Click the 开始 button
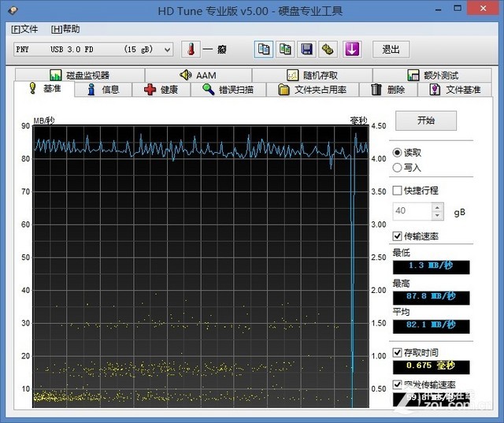The width and height of the screenshot is (504, 423). [425, 121]
